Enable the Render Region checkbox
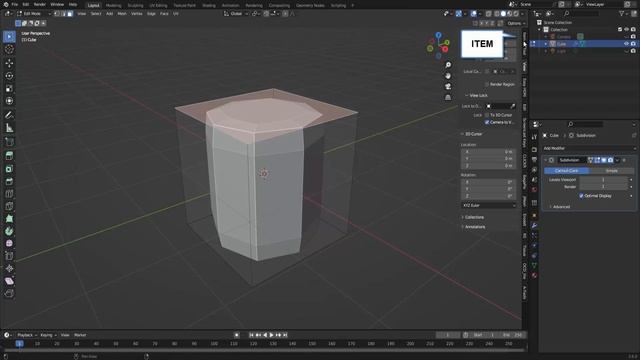Screen dimensions: 640x360 point(487,84)
